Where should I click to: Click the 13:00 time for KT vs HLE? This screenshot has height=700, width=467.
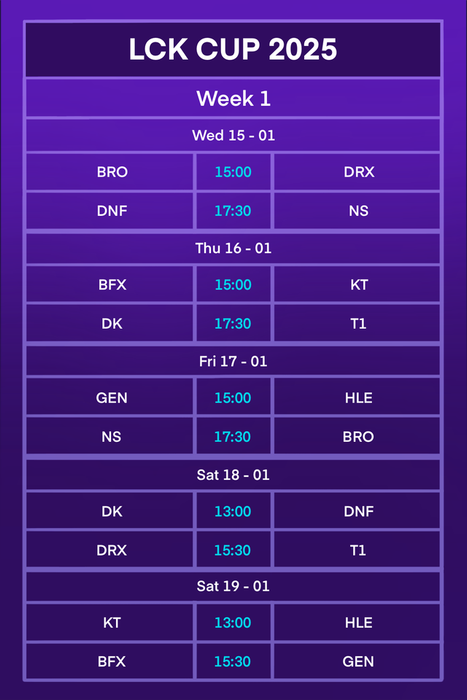233,622
